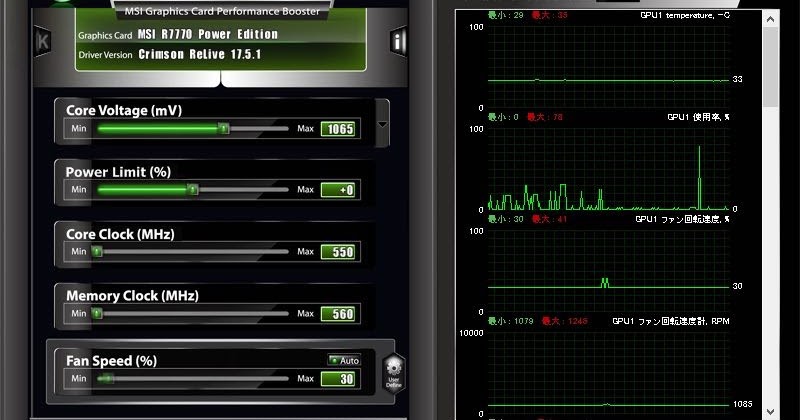The height and width of the screenshot is (420, 800).
Task: Click the GPU1 temperature graph title
Action: (x=685, y=15)
